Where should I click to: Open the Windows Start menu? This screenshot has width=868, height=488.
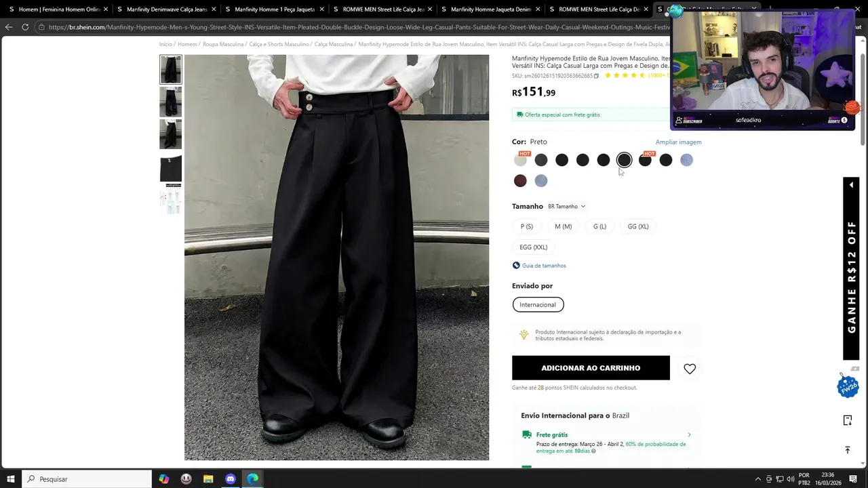click(11, 479)
